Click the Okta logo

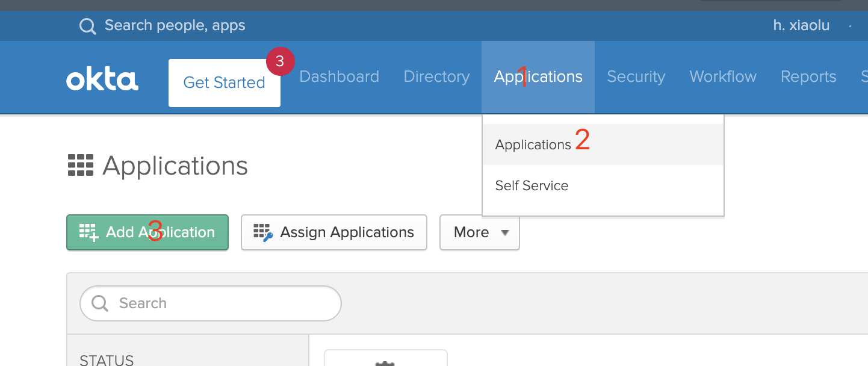(x=102, y=79)
